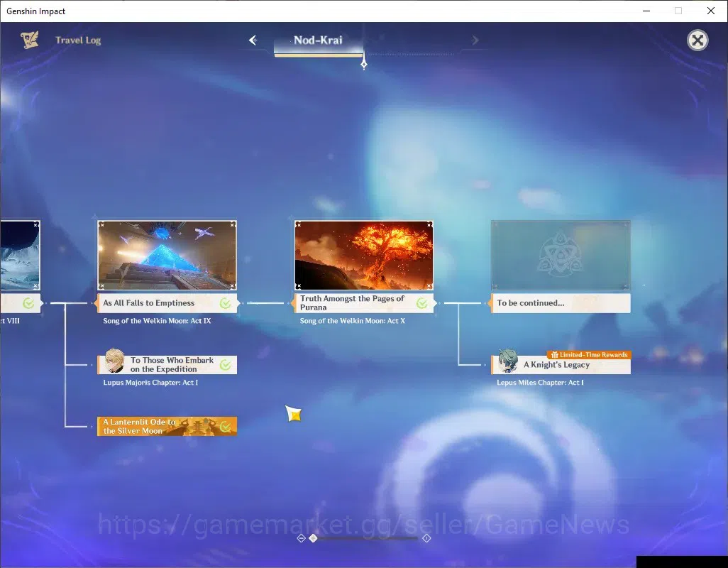Open A Lanternlit Ode to the Silver Moon
The image size is (728, 568).
167,426
